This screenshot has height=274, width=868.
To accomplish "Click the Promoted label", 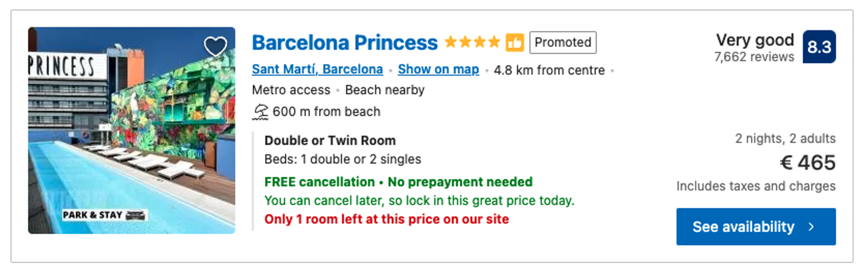I will pyautogui.click(x=563, y=42).
